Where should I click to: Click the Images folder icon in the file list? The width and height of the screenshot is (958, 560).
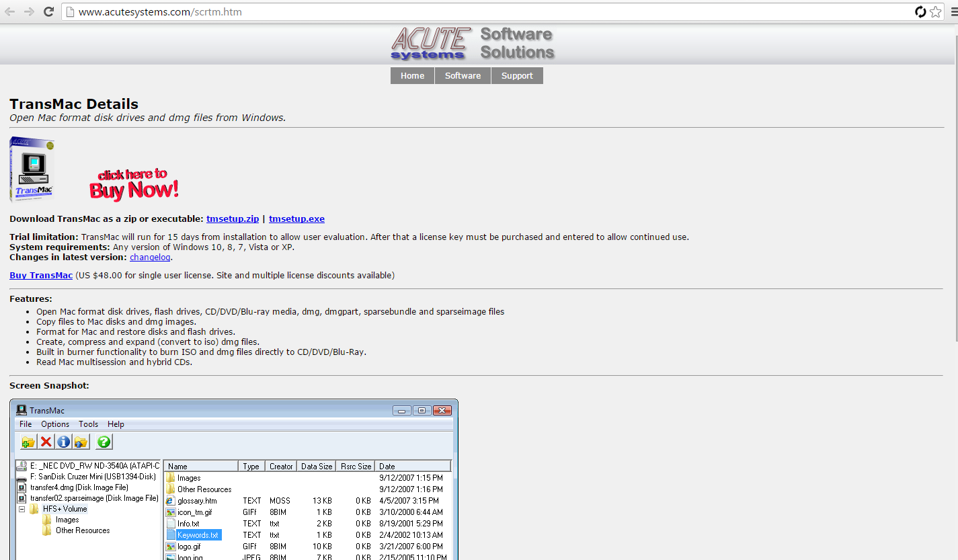171,478
